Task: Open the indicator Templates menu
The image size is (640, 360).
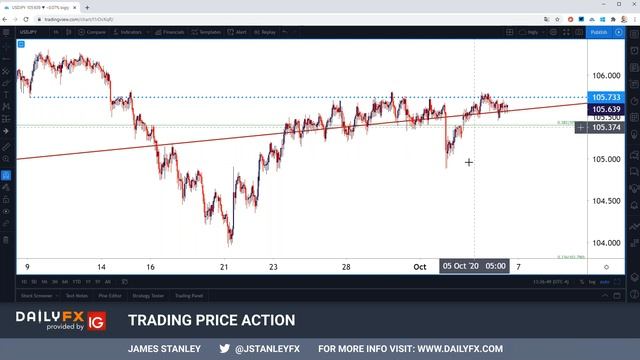Action: point(207,32)
